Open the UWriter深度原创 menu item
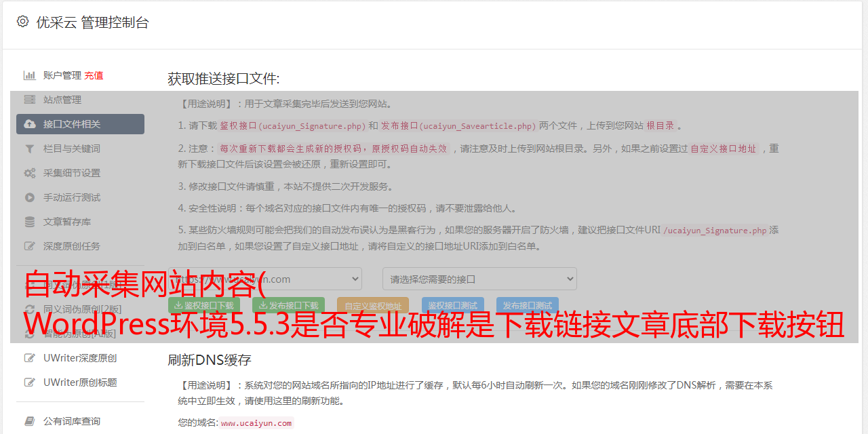The image size is (868, 434). 80,358
